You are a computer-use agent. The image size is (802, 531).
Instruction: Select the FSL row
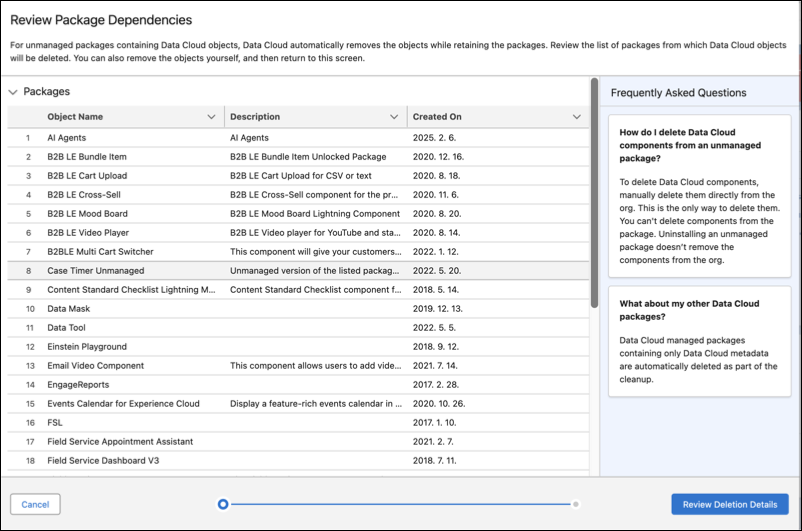pyautogui.click(x=298, y=422)
